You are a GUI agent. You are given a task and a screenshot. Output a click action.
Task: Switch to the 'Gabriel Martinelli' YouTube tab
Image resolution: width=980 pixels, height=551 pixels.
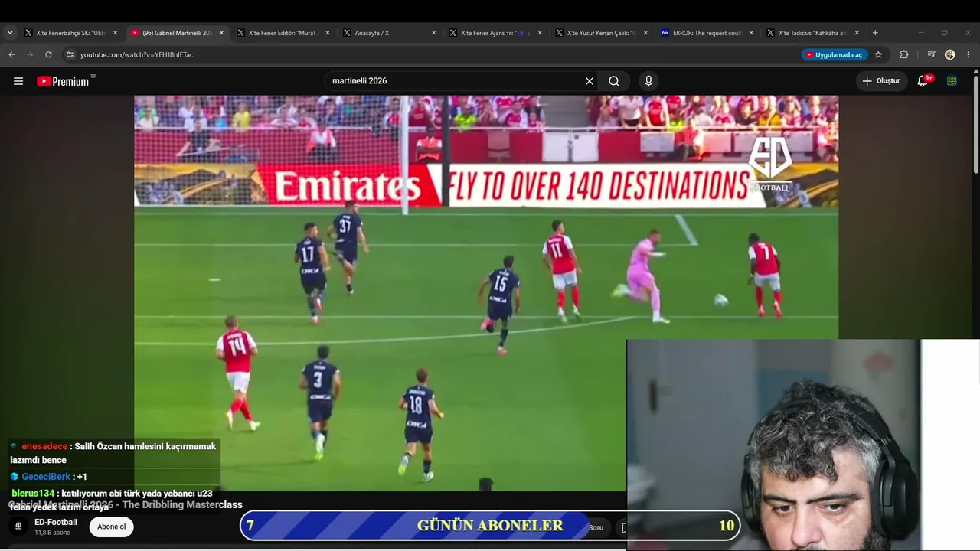pyautogui.click(x=177, y=33)
